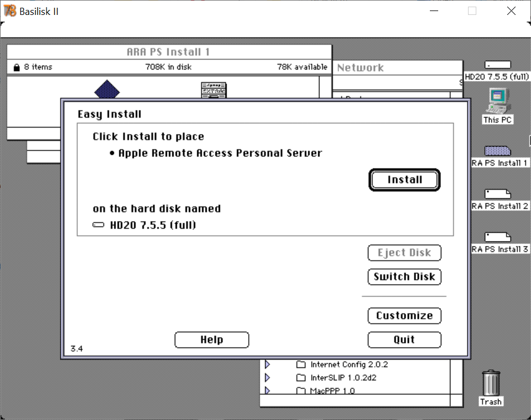
Task: Click the "on the hard disk named" text
Action: coord(157,209)
